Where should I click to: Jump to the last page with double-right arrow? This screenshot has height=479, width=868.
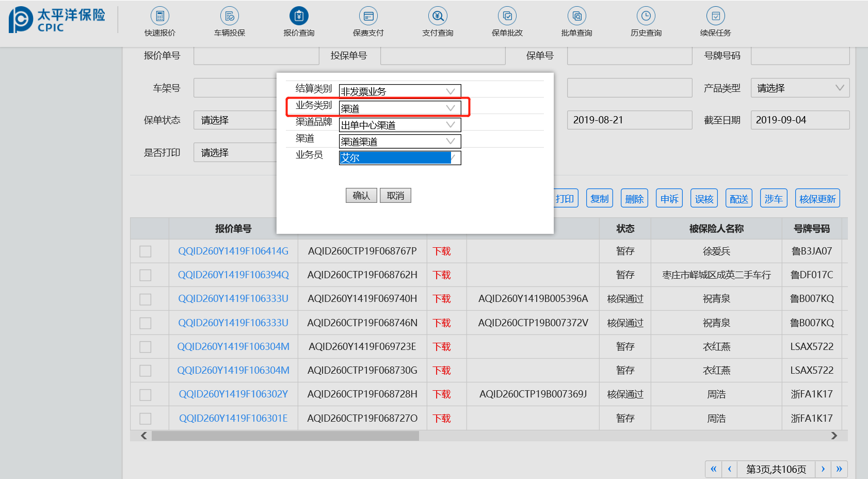[839, 469]
